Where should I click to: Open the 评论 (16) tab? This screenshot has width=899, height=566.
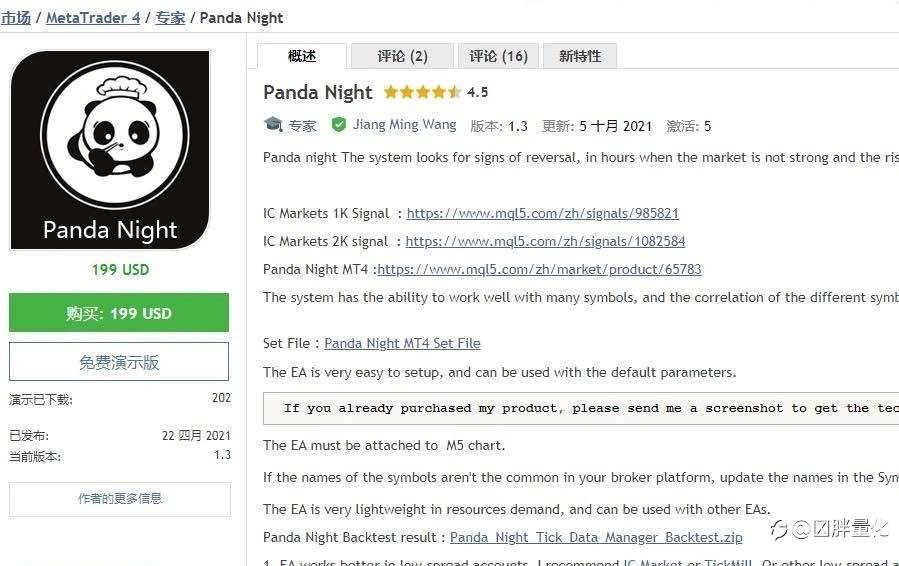click(498, 56)
